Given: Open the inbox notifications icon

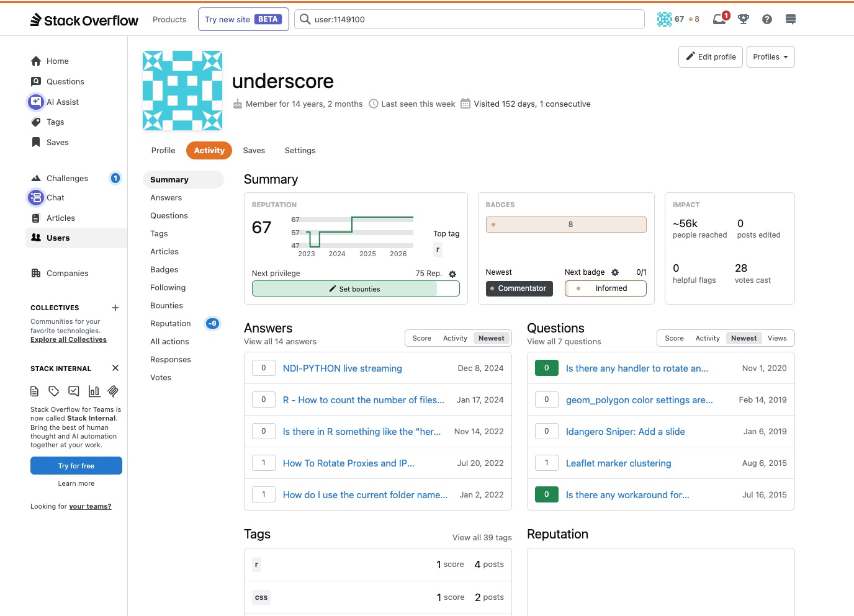Looking at the screenshot, I should pyautogui.click(x=720, y=19).
